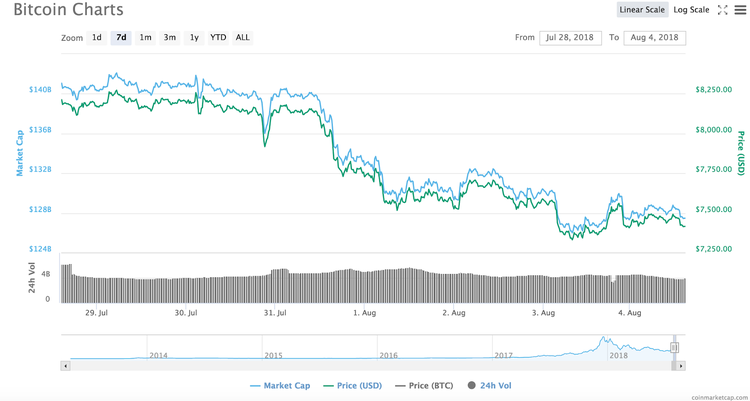Select Linear Scale button
This screenshot has height=401, width=750.
[x=642, y=10]
